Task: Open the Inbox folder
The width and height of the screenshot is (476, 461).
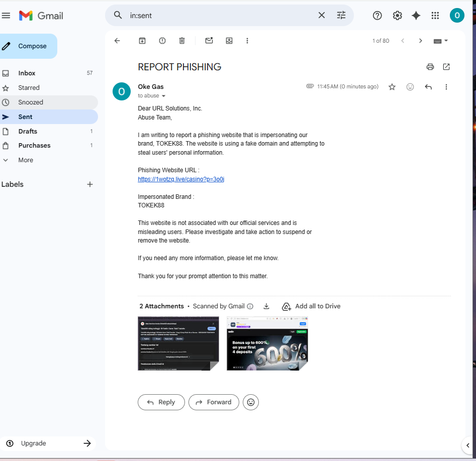Action: tap(49, 73)
